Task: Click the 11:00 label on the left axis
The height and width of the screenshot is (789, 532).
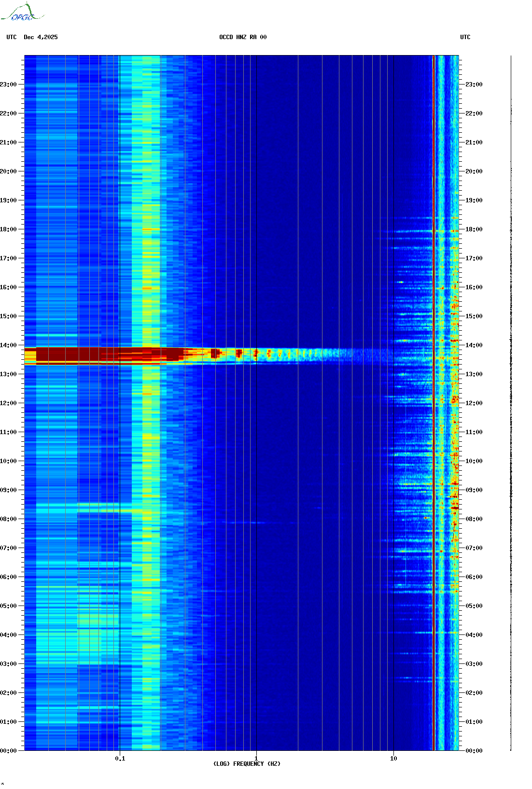Action: (x=8, y=432)
